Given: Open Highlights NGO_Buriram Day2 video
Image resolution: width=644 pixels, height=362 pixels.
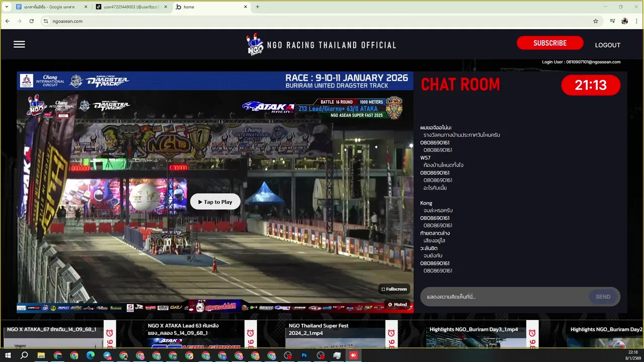Looking at the screenshot, I should [x=605, y=334].
